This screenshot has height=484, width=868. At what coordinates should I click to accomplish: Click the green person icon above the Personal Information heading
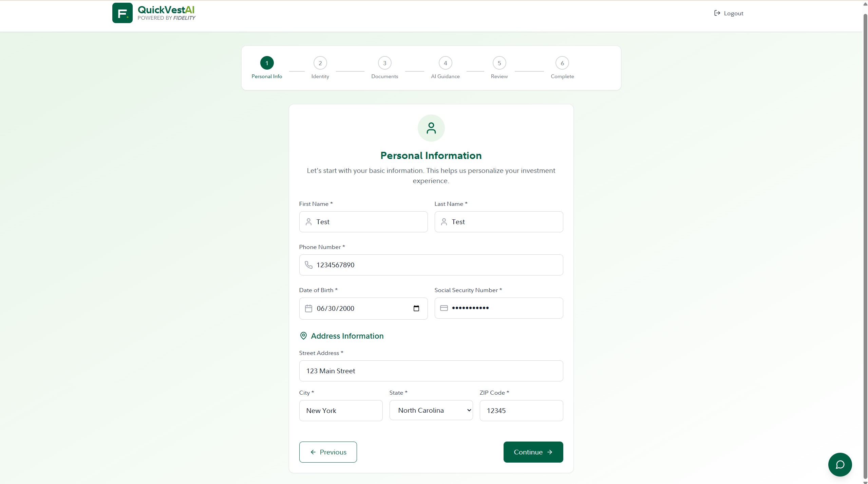click(x=431, y=128)
